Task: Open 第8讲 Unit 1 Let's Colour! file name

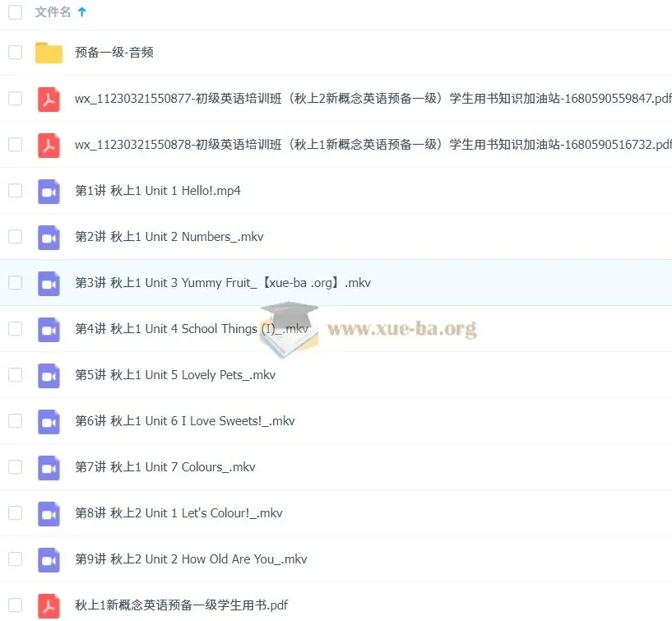Action: tap(178, 513)
